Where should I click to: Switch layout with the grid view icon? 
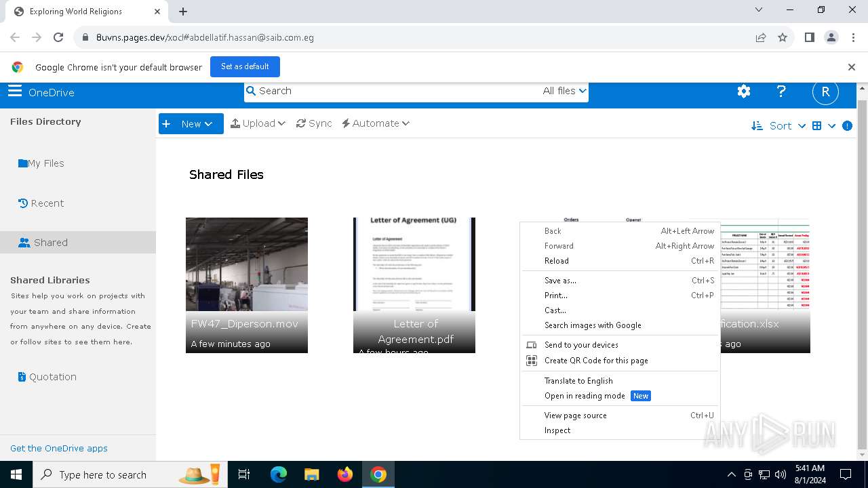click(x=816, y=126)
